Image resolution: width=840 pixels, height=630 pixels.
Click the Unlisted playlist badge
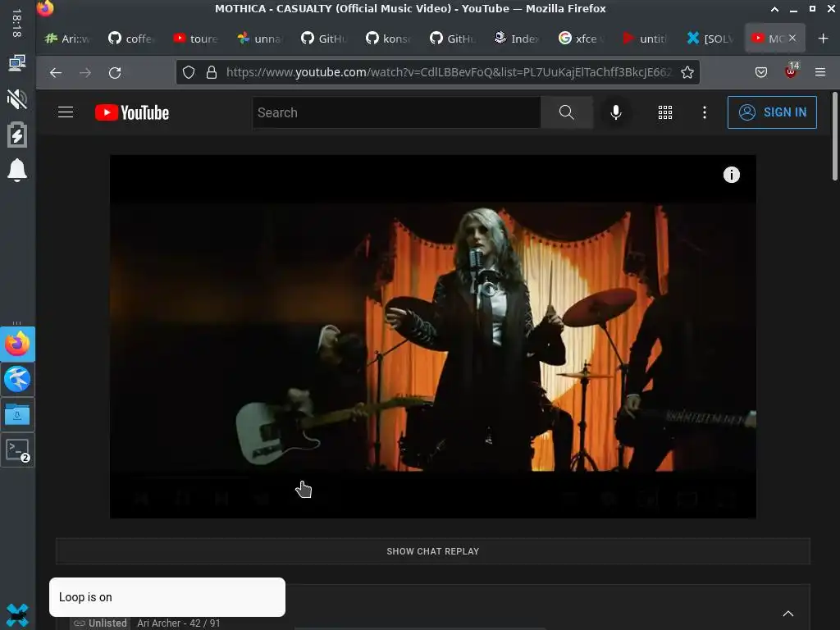(x=100, y=623)
